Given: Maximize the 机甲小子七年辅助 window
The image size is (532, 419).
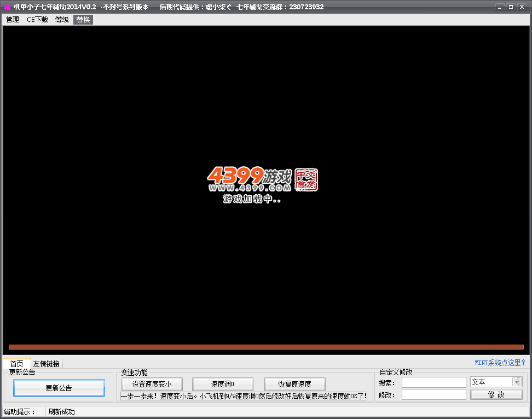Looking at the screenshot, I should [511, 7].
